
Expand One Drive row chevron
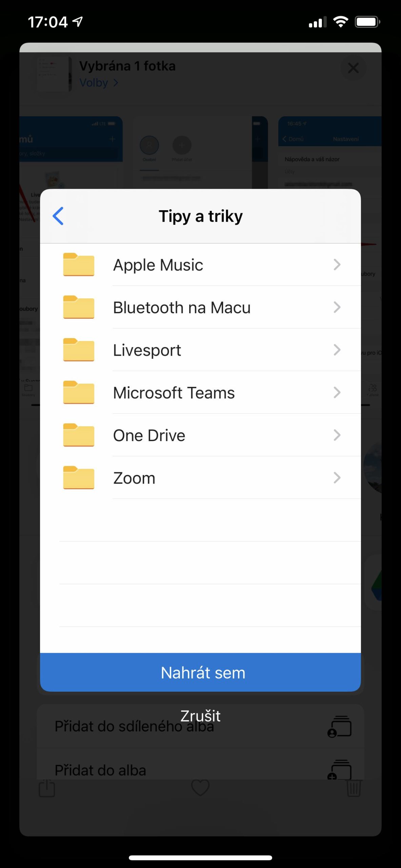[337, 435]
